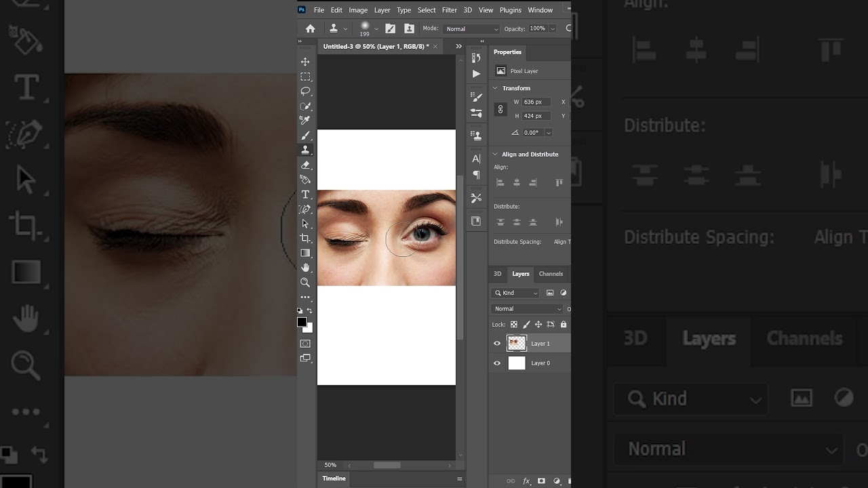Screen dimensions: 868x488
Task: Add a layer mask
Action: coord(541,481)
